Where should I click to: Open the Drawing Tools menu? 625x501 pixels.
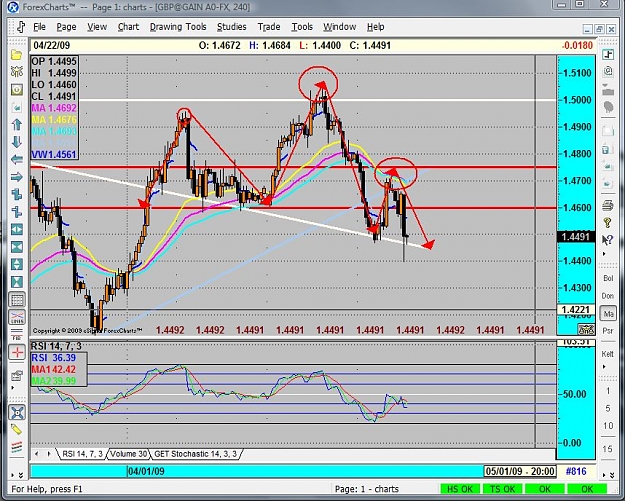point(178,27)
